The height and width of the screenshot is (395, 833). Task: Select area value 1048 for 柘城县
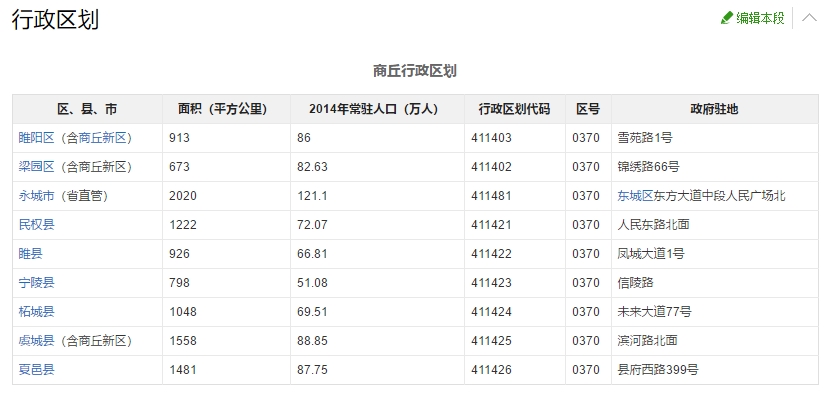pyautogui.click(x=183, y=312)
